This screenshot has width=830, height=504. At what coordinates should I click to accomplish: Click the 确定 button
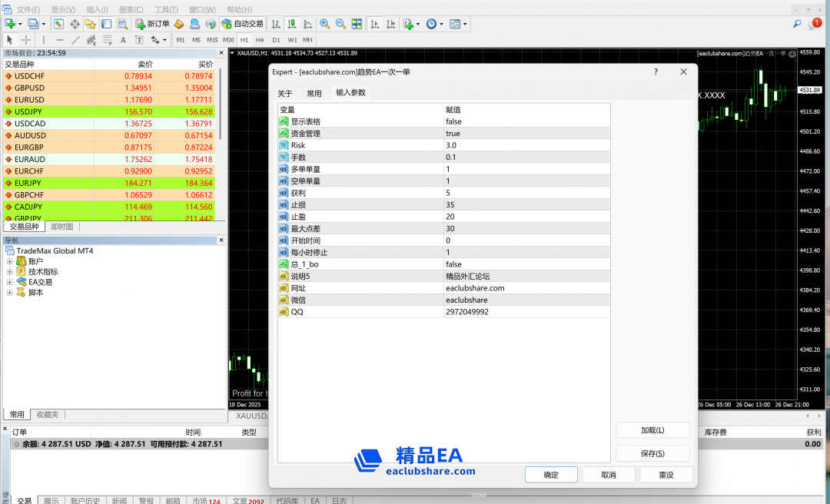point(550,475)
